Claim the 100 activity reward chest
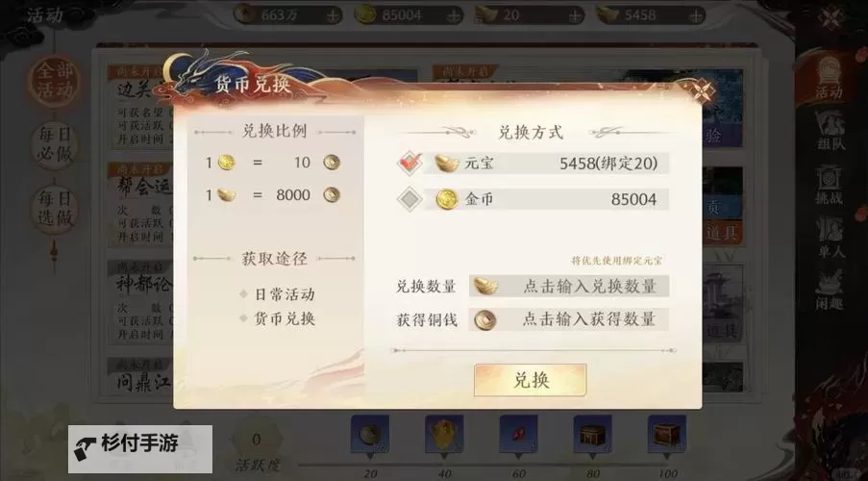868x481 pixels. (667, 435)
